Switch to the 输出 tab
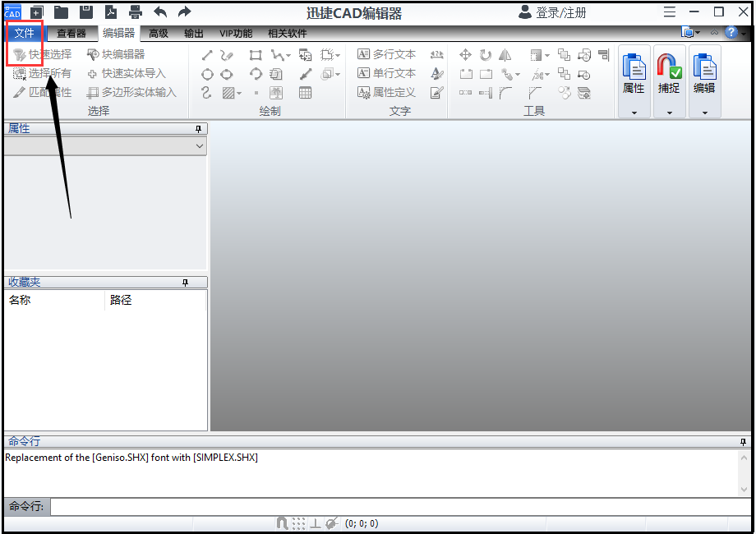756x534 pixels. point(194,33)
